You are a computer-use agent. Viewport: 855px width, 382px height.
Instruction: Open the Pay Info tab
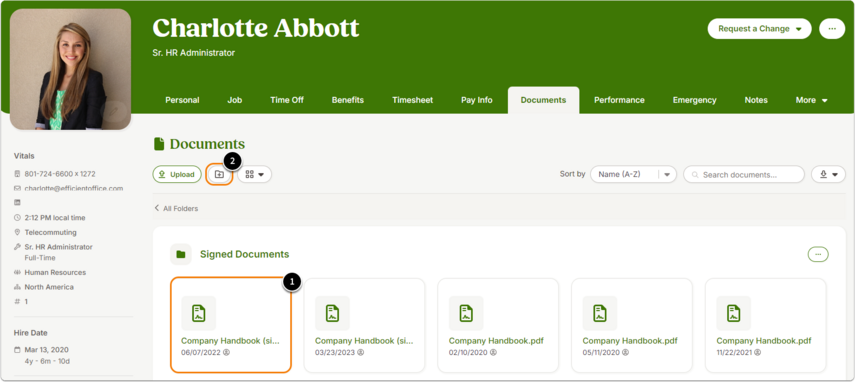[x=477, y=100]
